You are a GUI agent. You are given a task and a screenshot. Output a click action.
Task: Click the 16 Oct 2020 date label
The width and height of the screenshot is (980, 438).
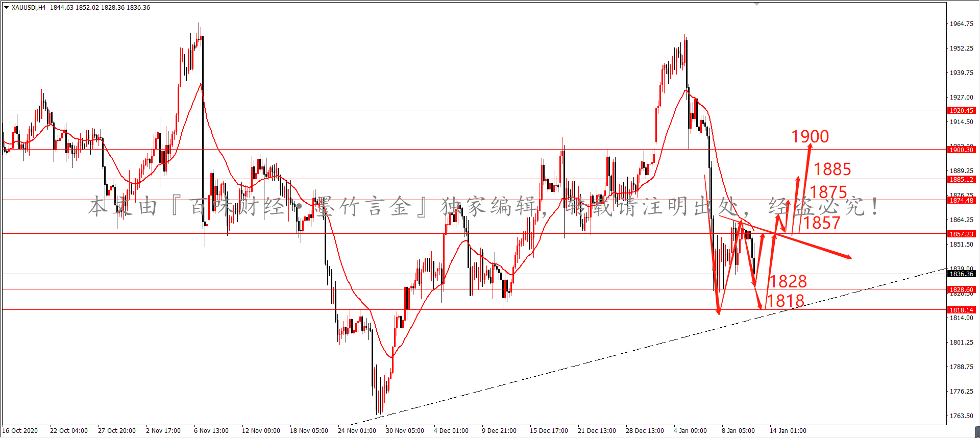[20, 431]
